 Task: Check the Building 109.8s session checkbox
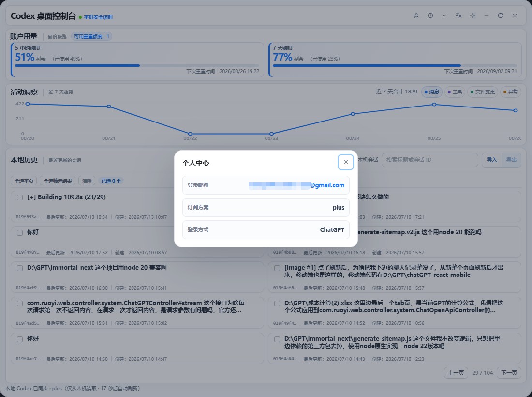point(20,198)
